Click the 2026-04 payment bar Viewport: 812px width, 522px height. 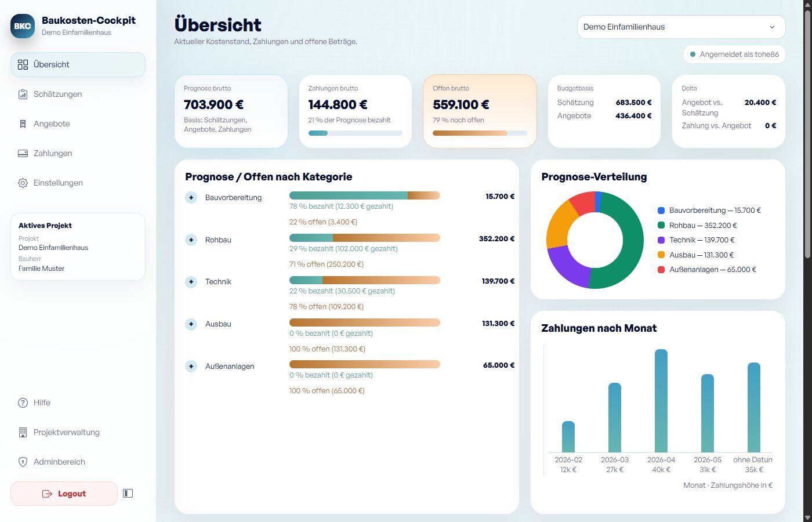(661, 401)
